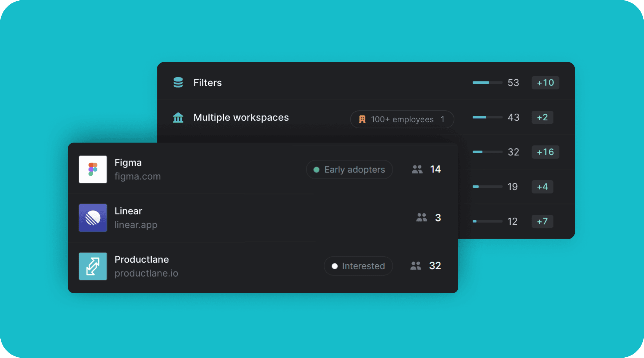Click the score 43 for Multiple workspaces
This screenshot has width=644, height=358.
click(x=513, y=117)
